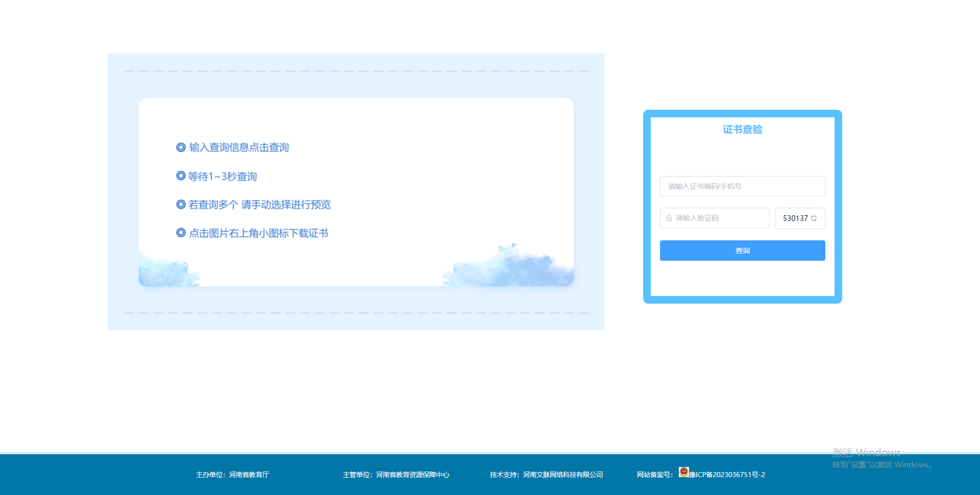This screenshot has width=980, height=495.
Task: Click the 主管单位：河南省教育资源保障中心 footer text
Action: [396, 475]
